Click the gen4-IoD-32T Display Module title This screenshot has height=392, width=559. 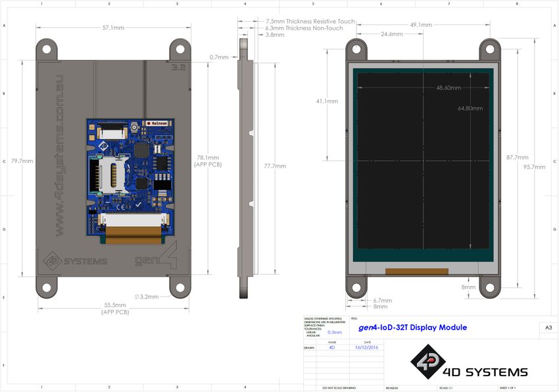pos(412,328)
